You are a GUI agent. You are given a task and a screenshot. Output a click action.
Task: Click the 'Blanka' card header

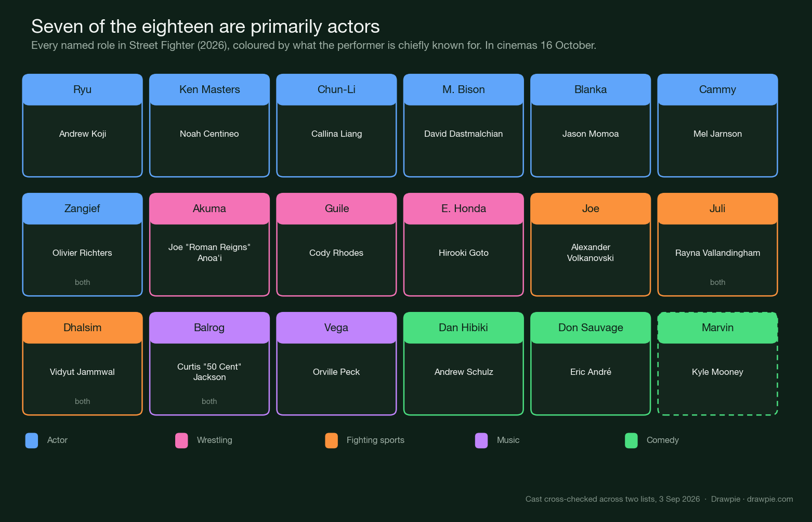coord(591,89)
